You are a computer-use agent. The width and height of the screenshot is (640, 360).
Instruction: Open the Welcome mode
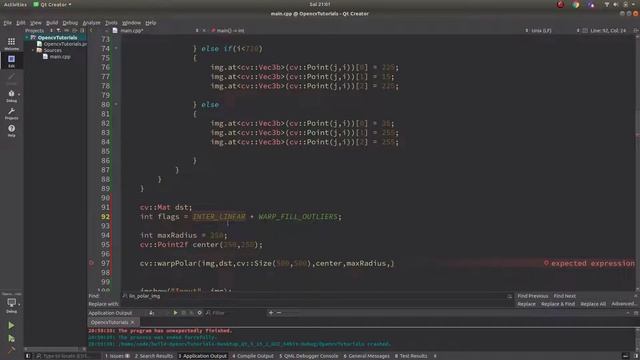coord(11,43)
